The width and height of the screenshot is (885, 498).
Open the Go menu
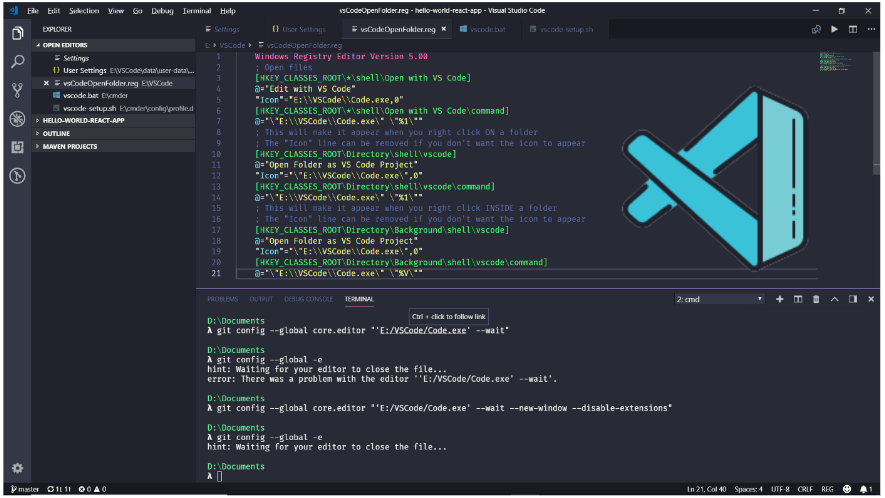point(137,11)
